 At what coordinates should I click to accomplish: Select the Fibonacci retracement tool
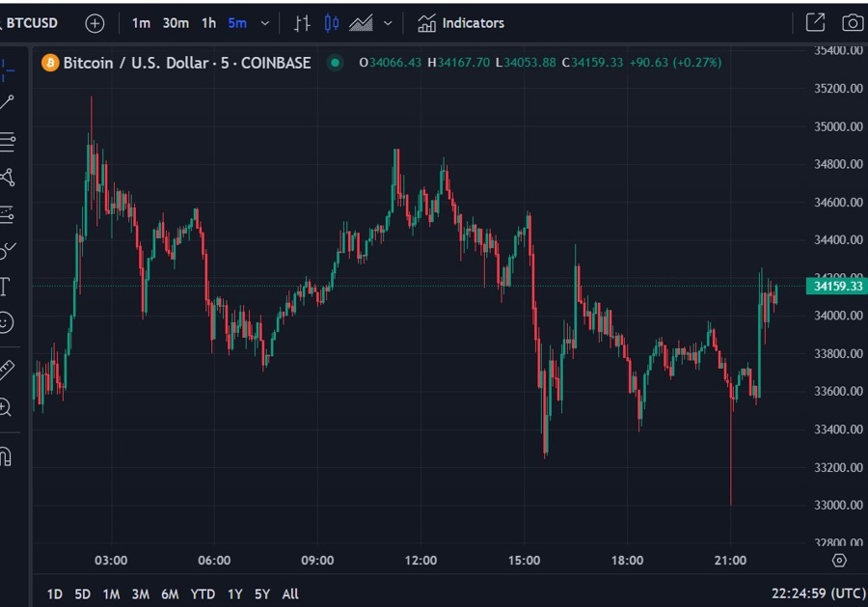click(7, 141)
